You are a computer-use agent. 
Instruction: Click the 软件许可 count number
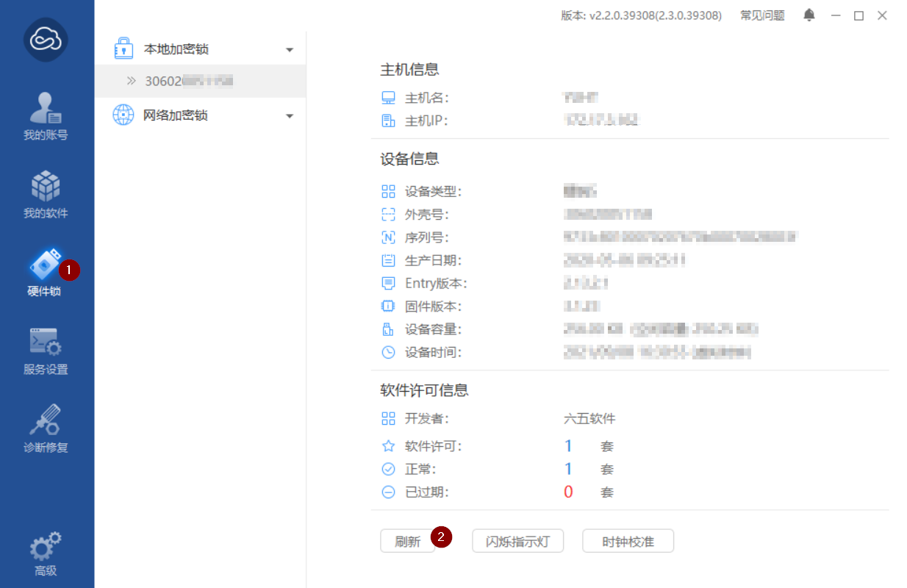point(568,446)
